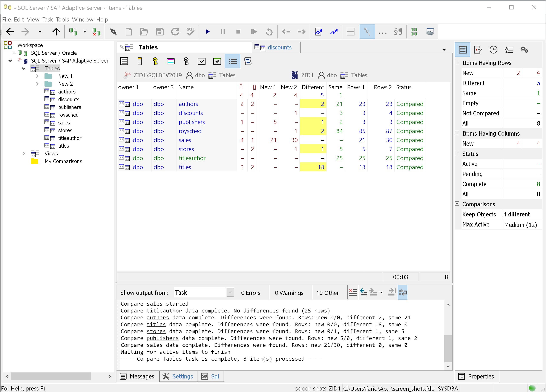The image size is (546, 392).
Task: Toggle word wrap in output pane
Action: 403,292
